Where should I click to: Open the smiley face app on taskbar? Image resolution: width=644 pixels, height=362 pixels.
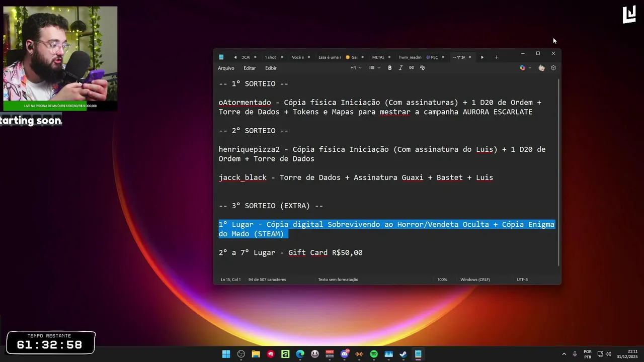pos(315,354)
